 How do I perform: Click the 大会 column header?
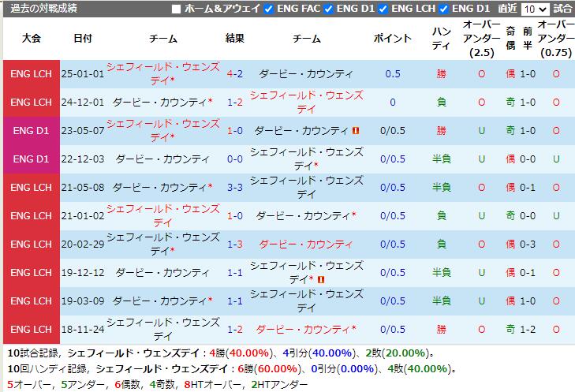(32, 39)
